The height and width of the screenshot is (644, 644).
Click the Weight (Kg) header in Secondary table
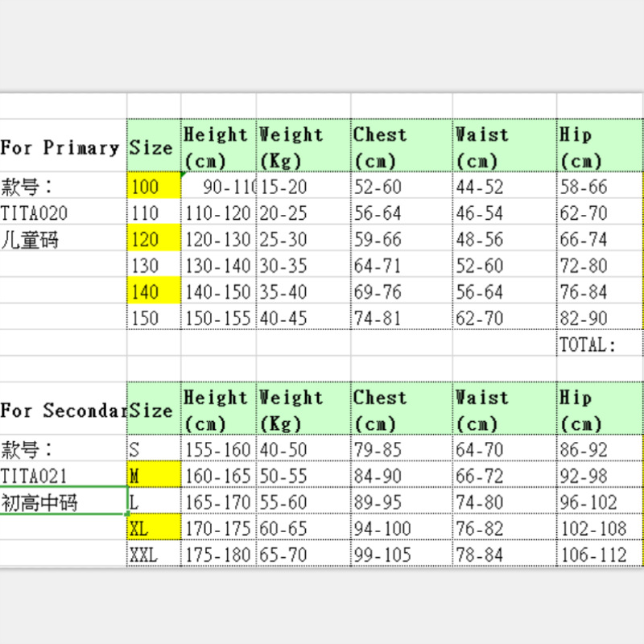pyautogui.click(x=303, y=410)
